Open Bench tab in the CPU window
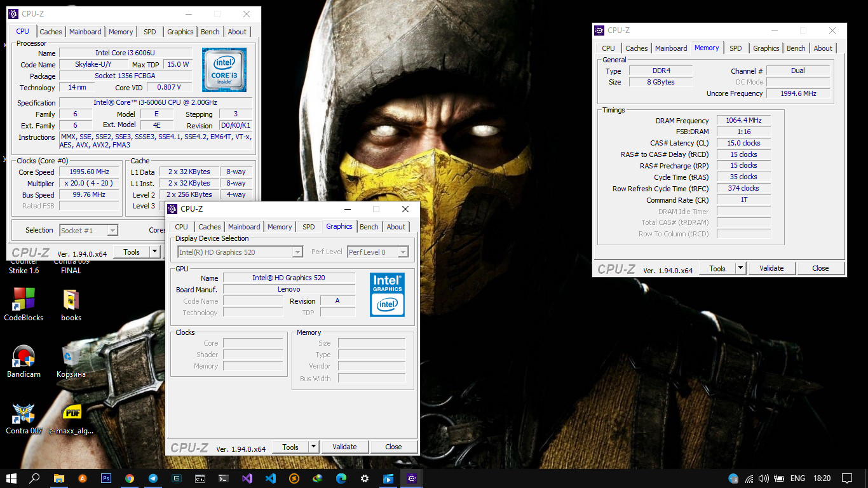The image size is (868, 488). (x=210, y=32)
